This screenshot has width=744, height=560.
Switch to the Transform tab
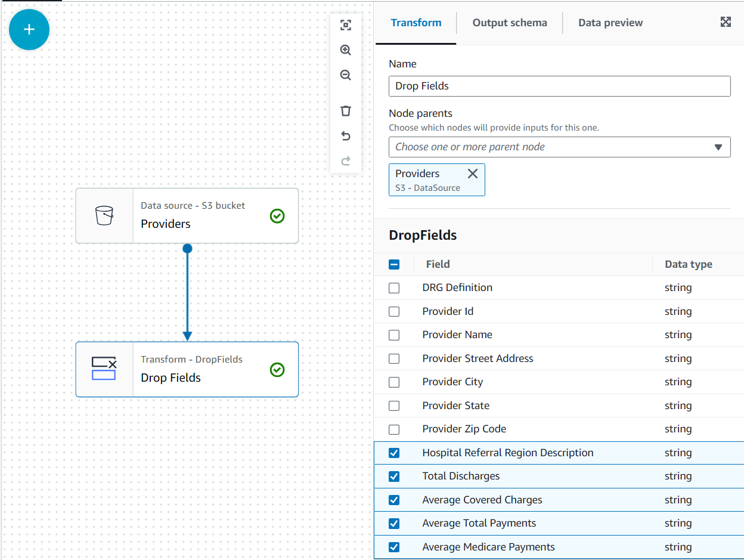coord(416,23)
